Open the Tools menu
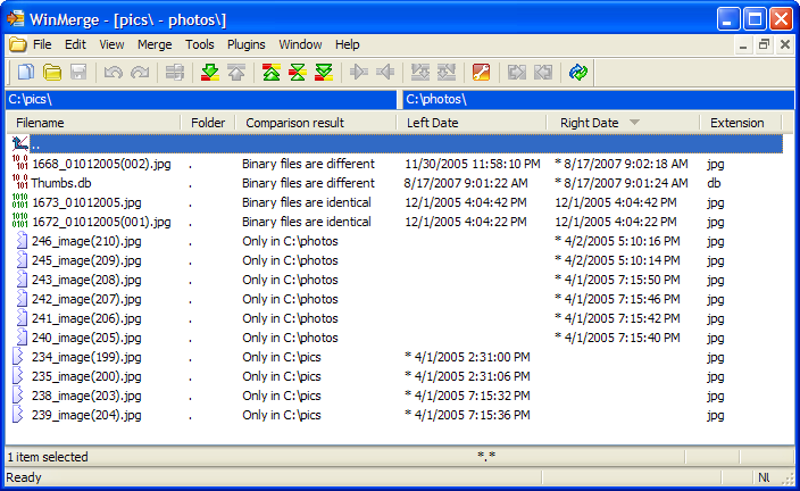 pos(199,45)
